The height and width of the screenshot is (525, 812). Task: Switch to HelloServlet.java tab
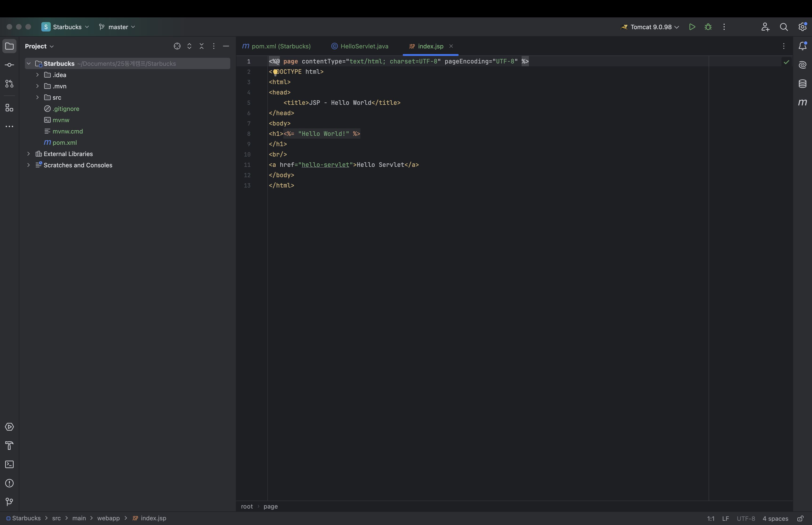(x=360, y=46)
